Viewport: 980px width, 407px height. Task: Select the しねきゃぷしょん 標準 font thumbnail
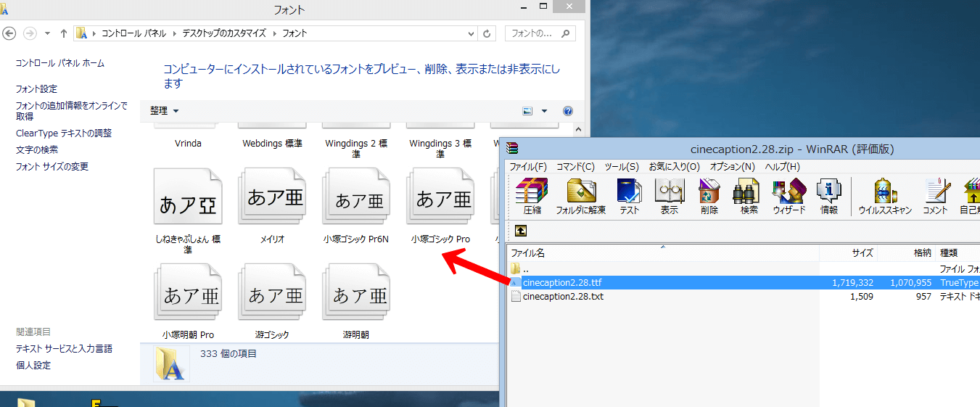point(188,197)
